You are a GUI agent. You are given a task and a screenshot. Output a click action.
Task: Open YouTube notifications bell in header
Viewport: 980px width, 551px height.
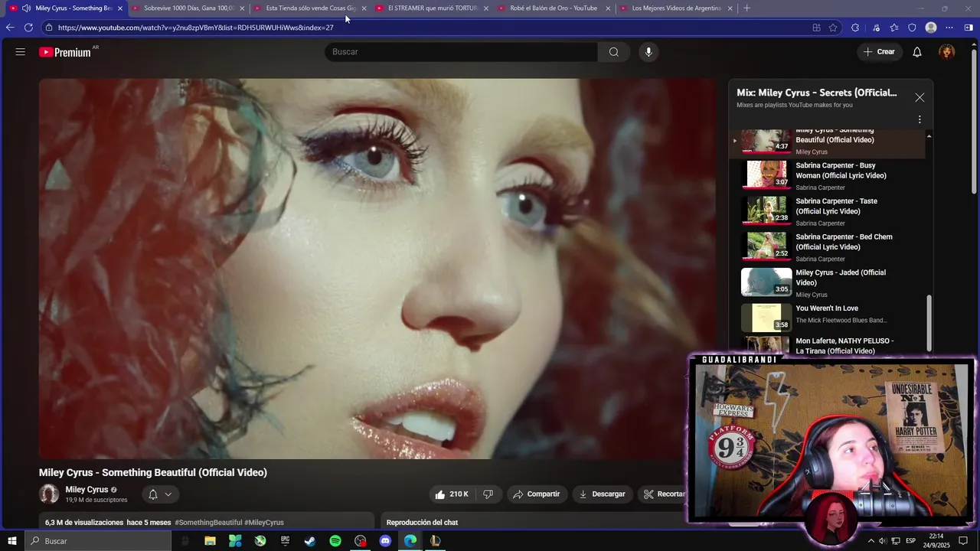pos(917,52)
